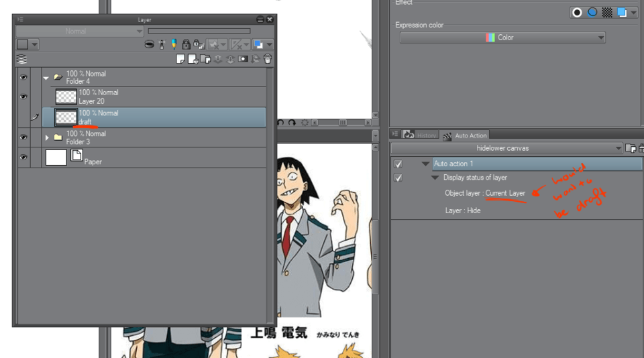The height and width of the screenshot is (358, 644).
Task: Click the rotate canvas left icon
Action: point(280,122)
